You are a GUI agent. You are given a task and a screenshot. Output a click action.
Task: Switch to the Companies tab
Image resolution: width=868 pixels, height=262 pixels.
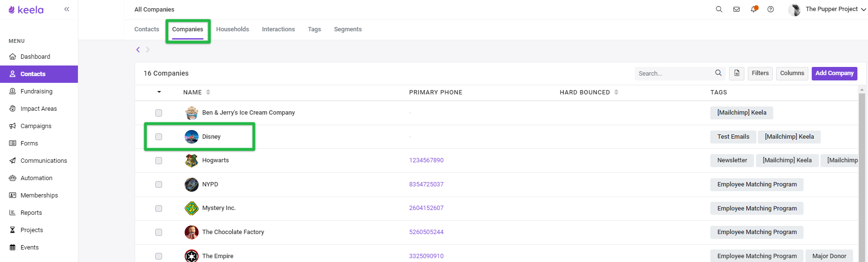[x=188, y=29]
